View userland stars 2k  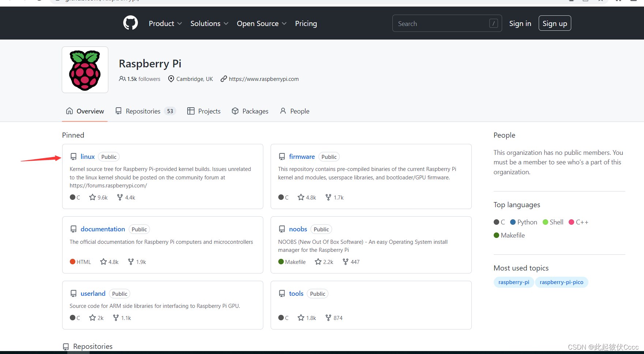tap(97, 318)
